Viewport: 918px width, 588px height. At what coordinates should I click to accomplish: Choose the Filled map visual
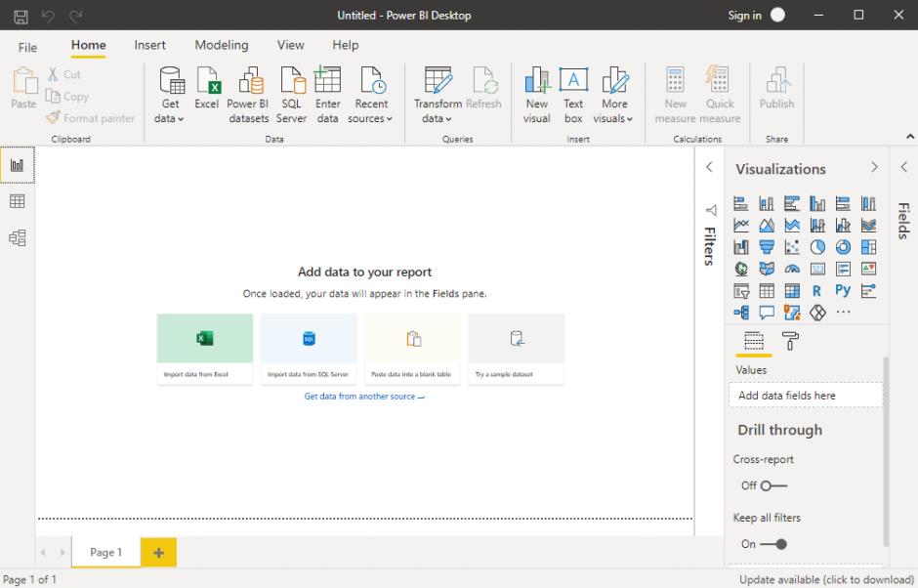767,269
